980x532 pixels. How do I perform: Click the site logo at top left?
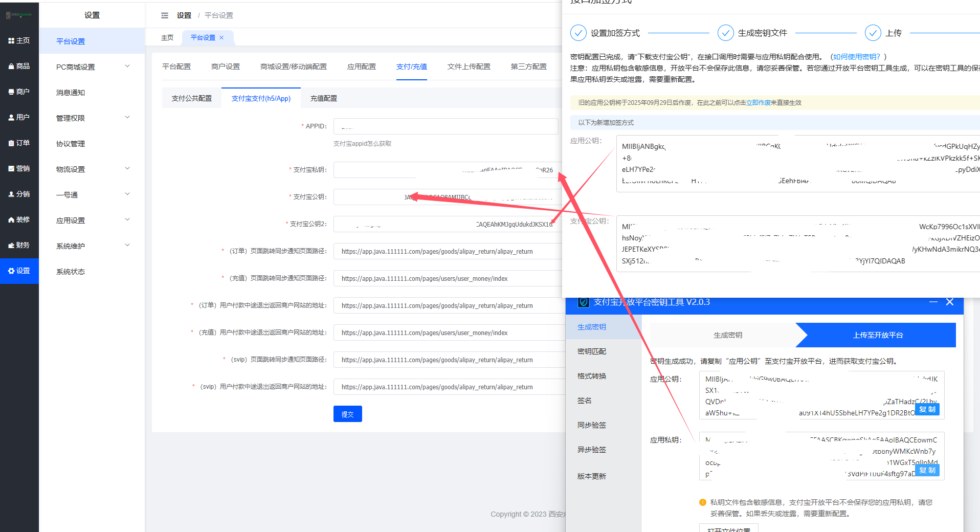(19, 15)
